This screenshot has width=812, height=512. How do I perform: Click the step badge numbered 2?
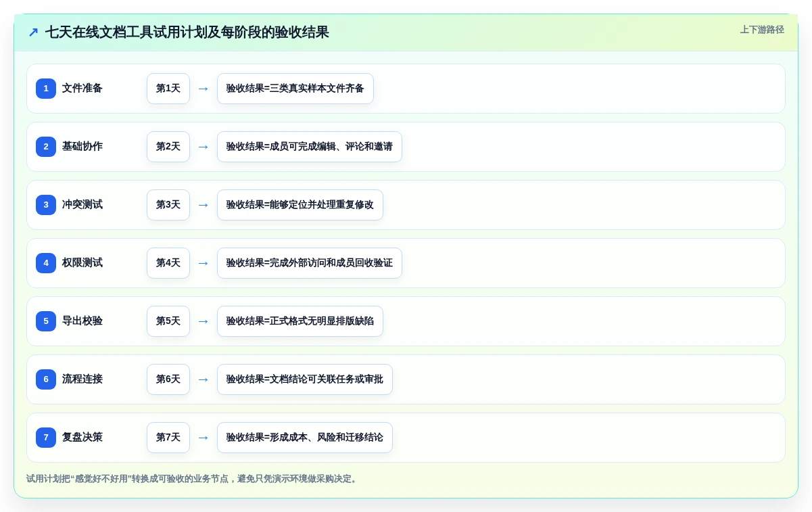(46, 147)
